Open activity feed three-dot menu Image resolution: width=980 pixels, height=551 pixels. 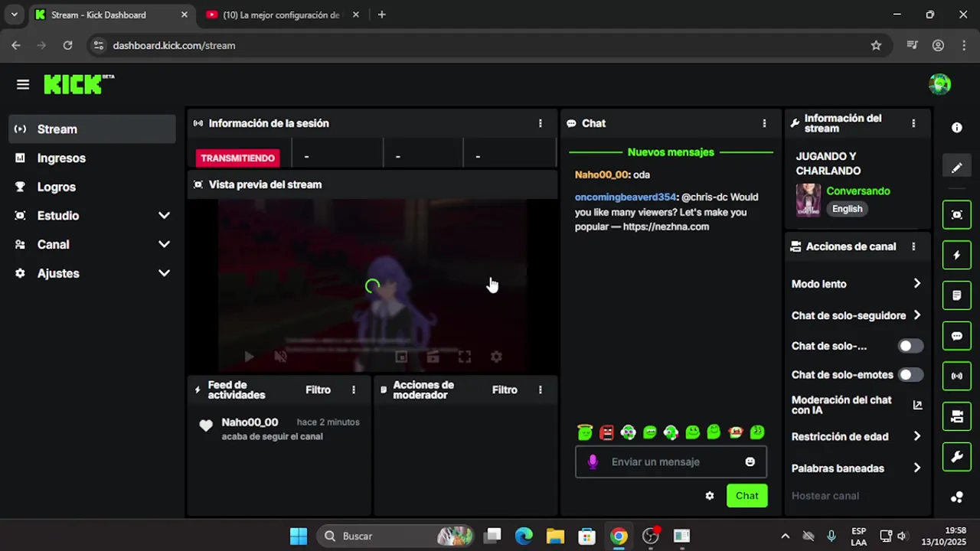(x=354, y=390)
